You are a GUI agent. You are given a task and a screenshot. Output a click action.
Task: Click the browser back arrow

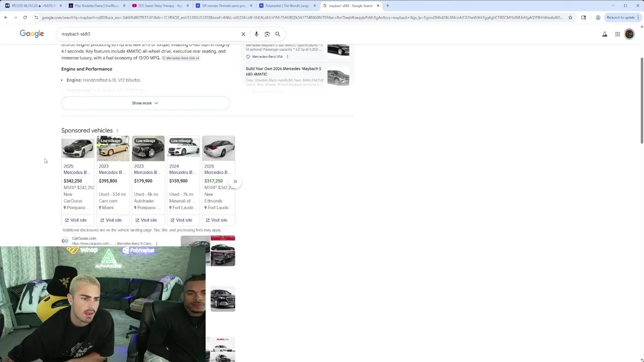[x=6, y=18]
